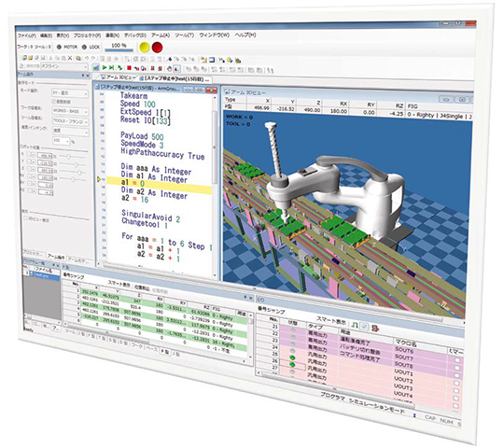
Task: Select row 1 in the program list
Action: pos(41,275)
